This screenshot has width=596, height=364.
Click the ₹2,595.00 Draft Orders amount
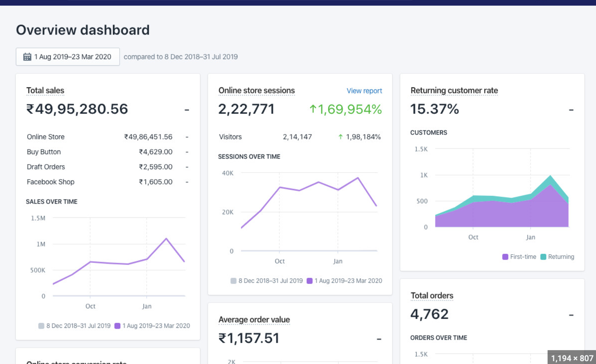155,167
